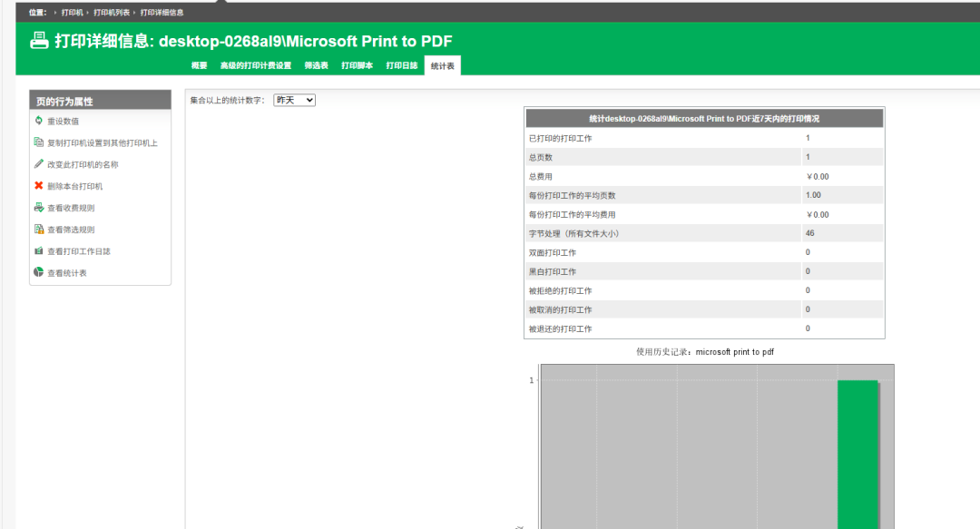This screenshot has height=529, width=980.
Task: Click the 黑白打印工作 row label
Action: [553, 271]
